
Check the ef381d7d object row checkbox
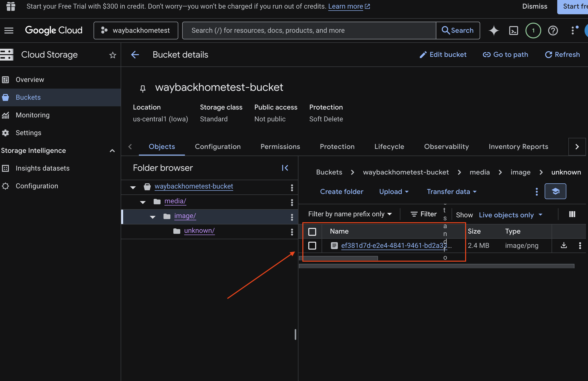[x=312, y=245]
